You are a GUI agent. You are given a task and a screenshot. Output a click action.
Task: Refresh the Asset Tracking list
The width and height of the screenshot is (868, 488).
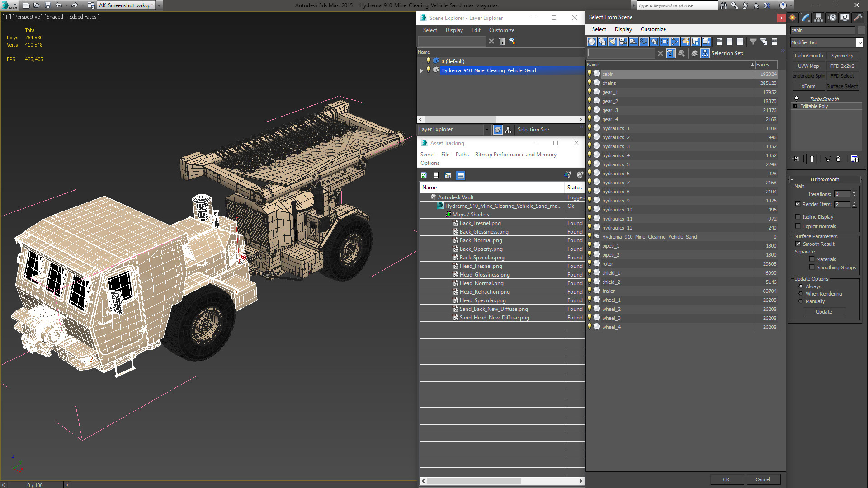tap(424, 175)
